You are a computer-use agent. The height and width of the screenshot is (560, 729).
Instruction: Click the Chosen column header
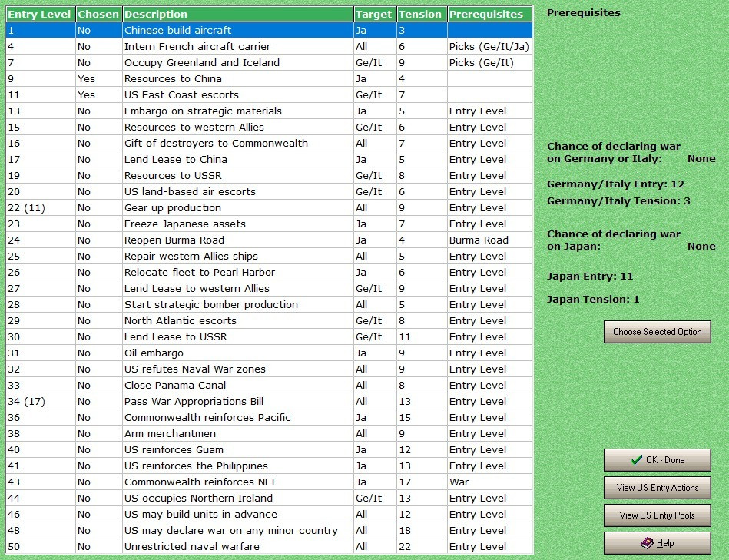pyautogui.click(x=98, y=15)
